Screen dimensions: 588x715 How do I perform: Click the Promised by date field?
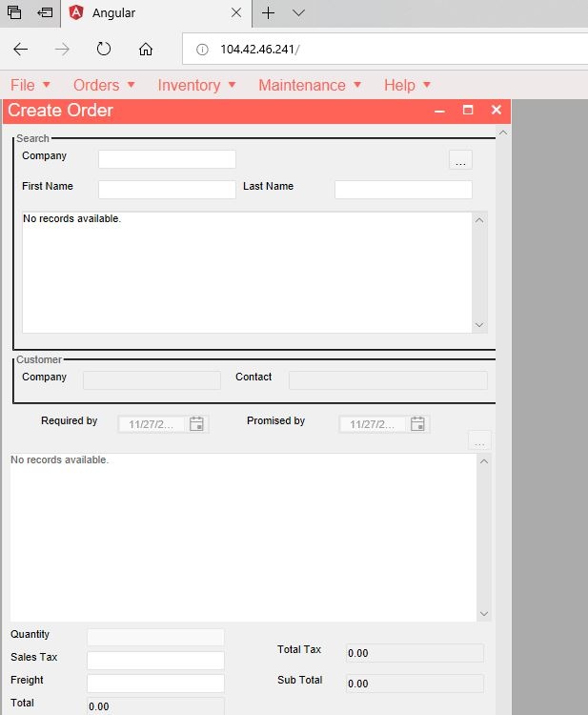tap(373, 424)
